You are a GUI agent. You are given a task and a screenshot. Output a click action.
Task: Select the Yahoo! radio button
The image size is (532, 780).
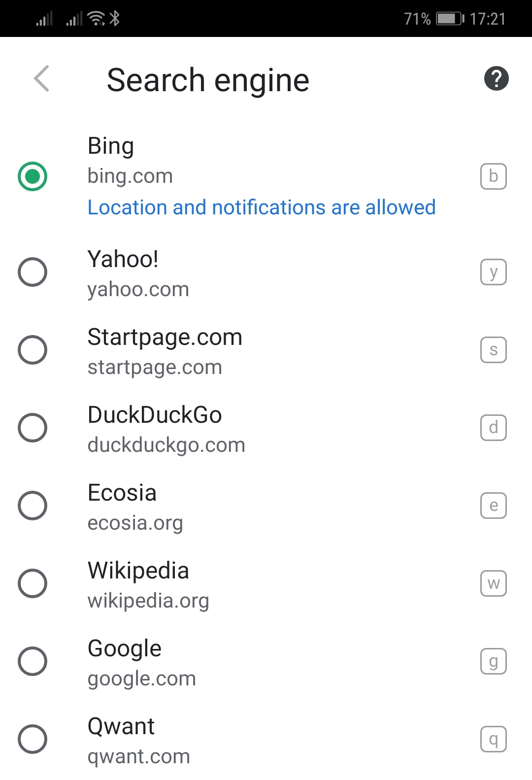33,272
